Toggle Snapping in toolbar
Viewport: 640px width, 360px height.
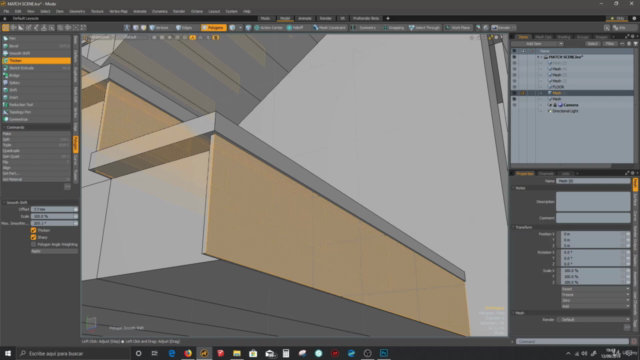[x=393, y=27]
